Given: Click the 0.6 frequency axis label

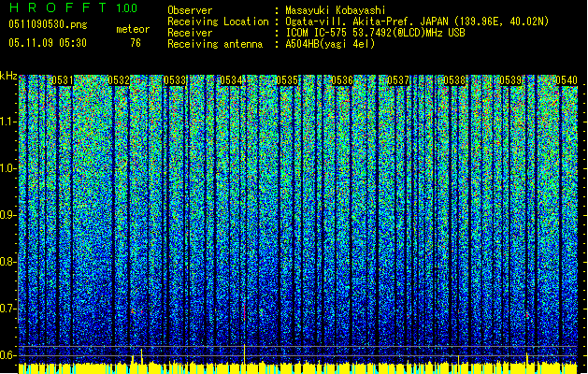Looking at the screenshot, I should [x=8, y=354].
